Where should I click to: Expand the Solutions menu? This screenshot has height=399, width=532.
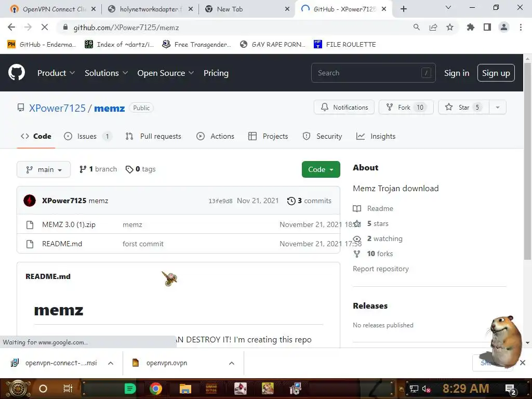pyautogui.click(x=106, y=73)
